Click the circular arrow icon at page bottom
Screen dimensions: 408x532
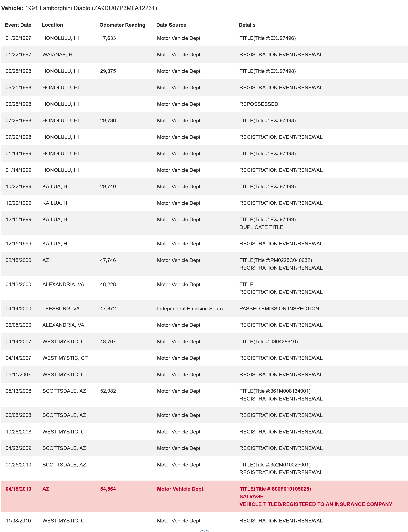click(x=204, y=531)
